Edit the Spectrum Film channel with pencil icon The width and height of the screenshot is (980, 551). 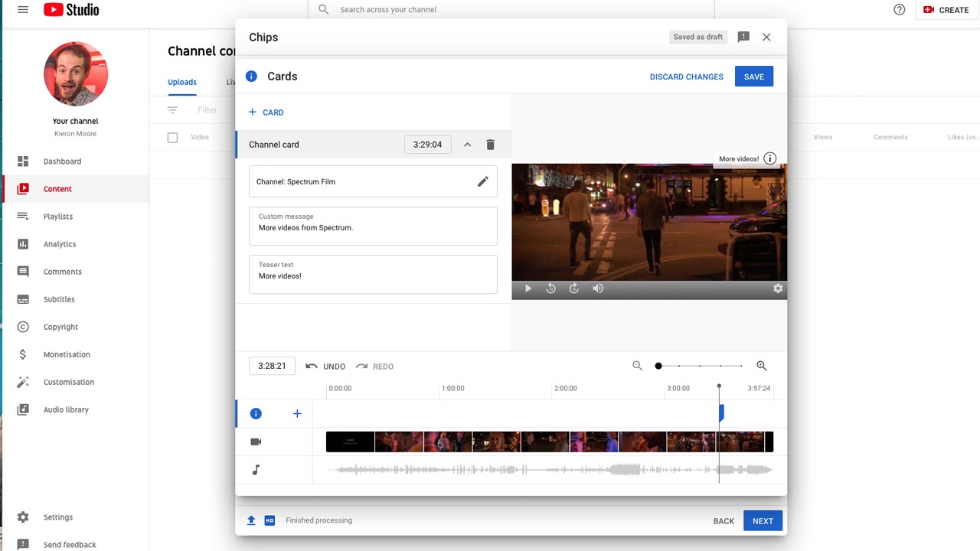coord(482,181)
